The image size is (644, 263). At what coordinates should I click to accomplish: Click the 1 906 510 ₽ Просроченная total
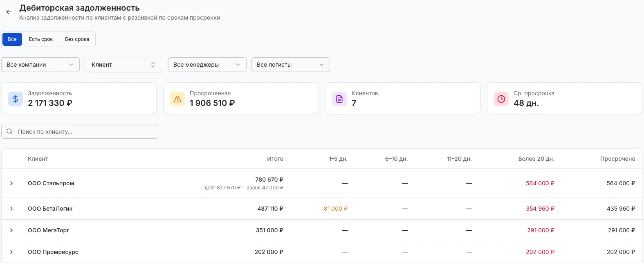point(212,103)
